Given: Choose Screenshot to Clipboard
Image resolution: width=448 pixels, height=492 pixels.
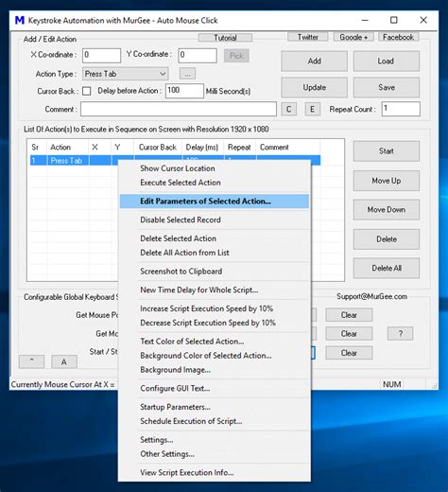Looking at the screenshot, I should tap(215, 272).
